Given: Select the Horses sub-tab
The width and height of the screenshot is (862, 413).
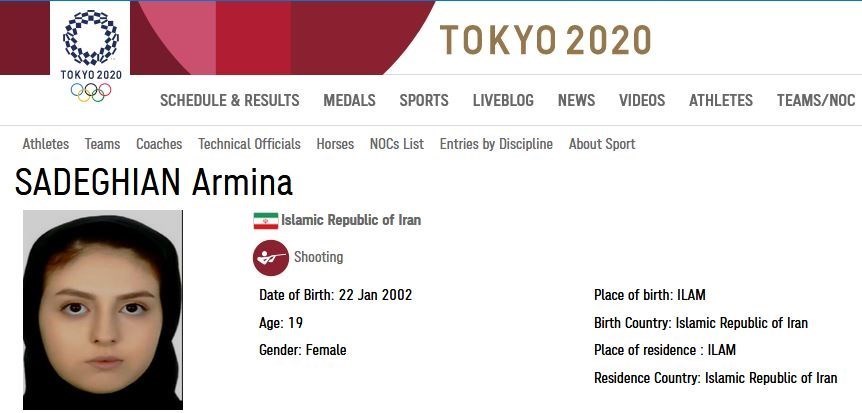Looking at the screenshot, I should click(x=335, y=144).
